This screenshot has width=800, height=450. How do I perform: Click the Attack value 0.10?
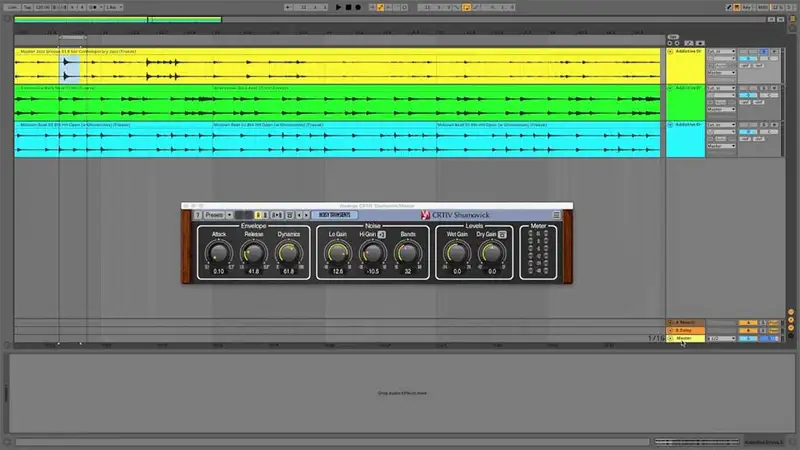coord(219,271)
